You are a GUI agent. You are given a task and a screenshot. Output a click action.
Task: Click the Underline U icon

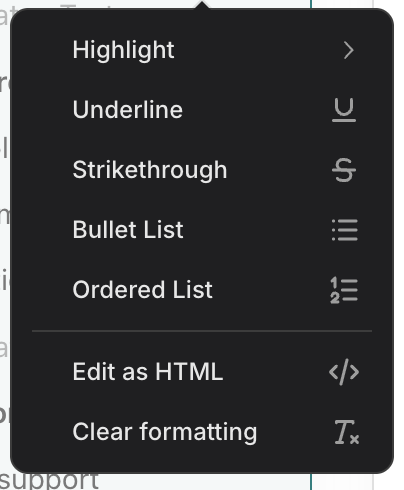(x=344, y=110)
